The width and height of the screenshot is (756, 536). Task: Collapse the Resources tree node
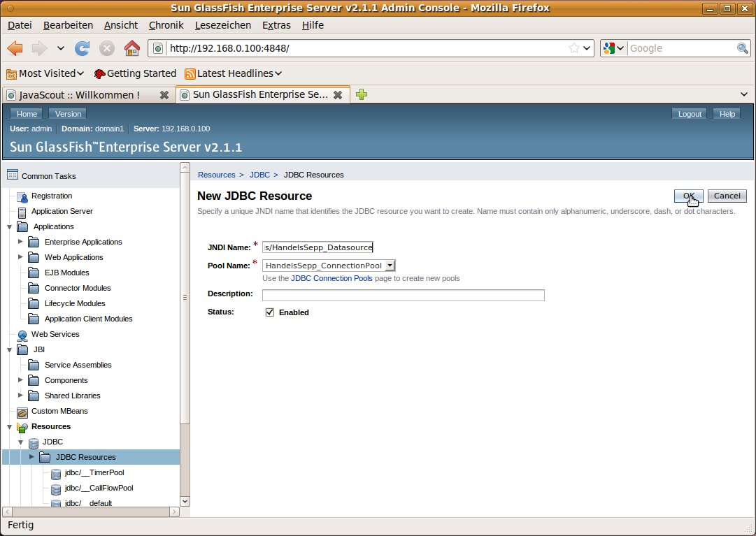click(x=9, y=426)
